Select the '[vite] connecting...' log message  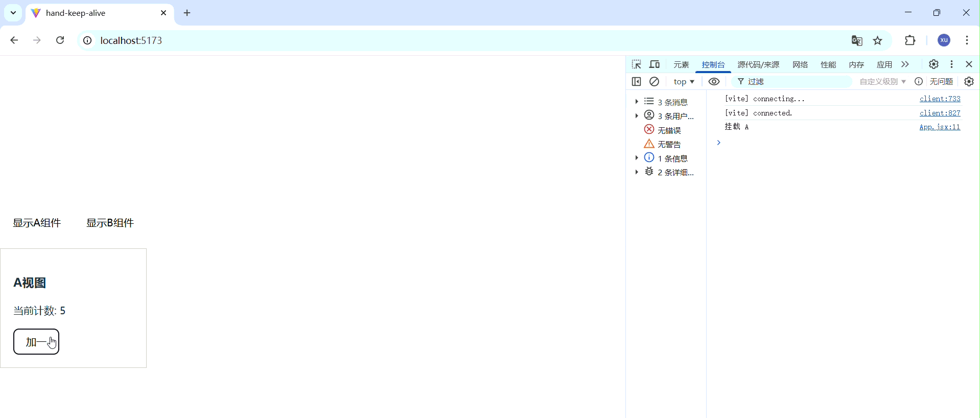pos(764,99)
